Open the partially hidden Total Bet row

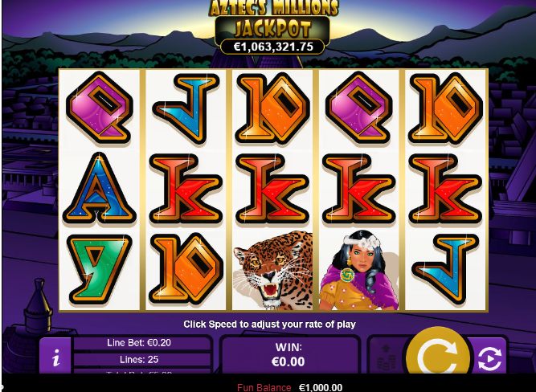tap(139, 371)
